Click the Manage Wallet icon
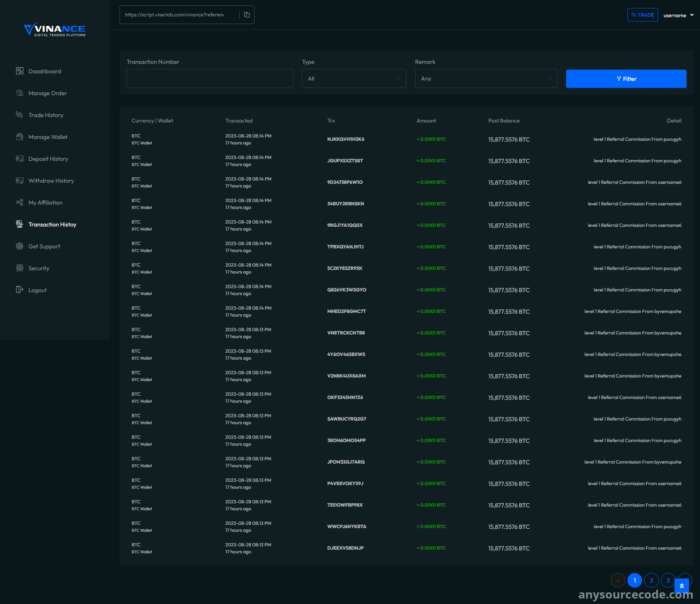 point(20,137)
